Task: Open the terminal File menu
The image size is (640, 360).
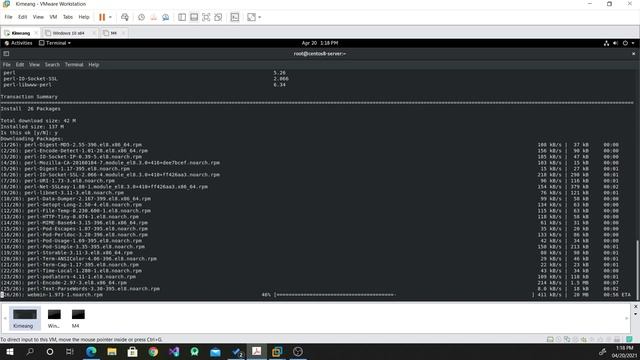Action: (7, 64)
